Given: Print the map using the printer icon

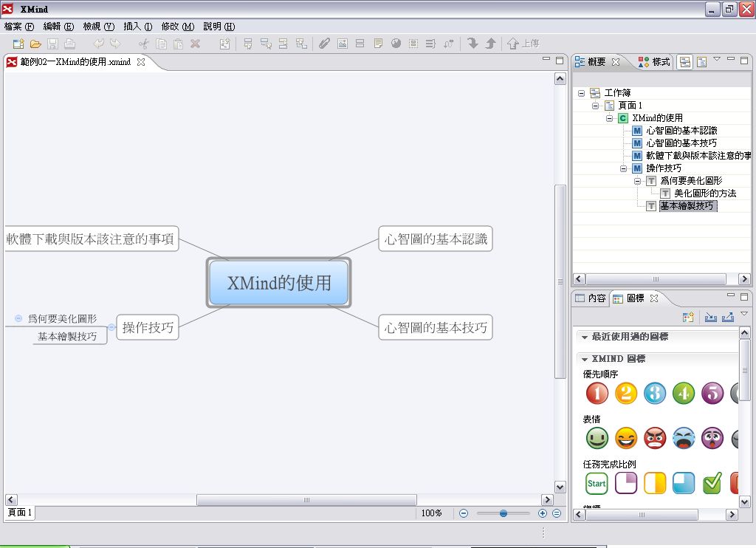Looking at the screenshot, I should [x=70, y=44].
